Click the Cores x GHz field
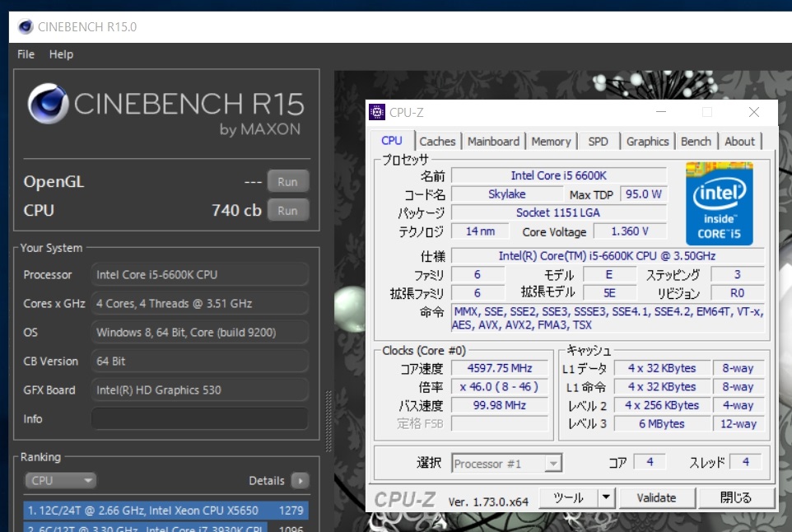This screenshot has height=532, width=792. 199,304
